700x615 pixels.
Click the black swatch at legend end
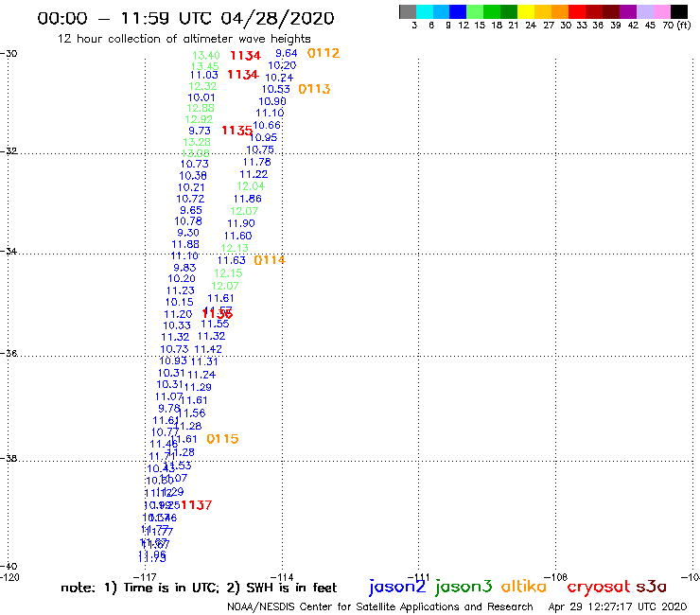[679, 11]
